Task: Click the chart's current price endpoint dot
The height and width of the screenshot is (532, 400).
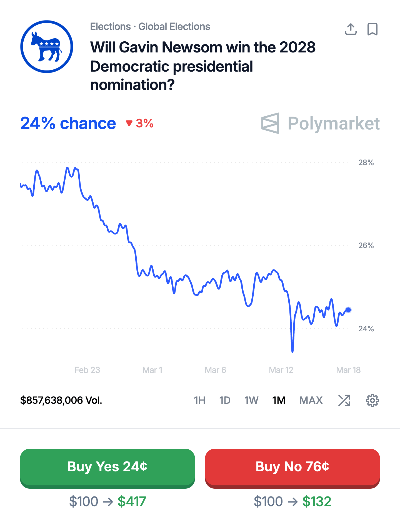Action: coord(348,310)
